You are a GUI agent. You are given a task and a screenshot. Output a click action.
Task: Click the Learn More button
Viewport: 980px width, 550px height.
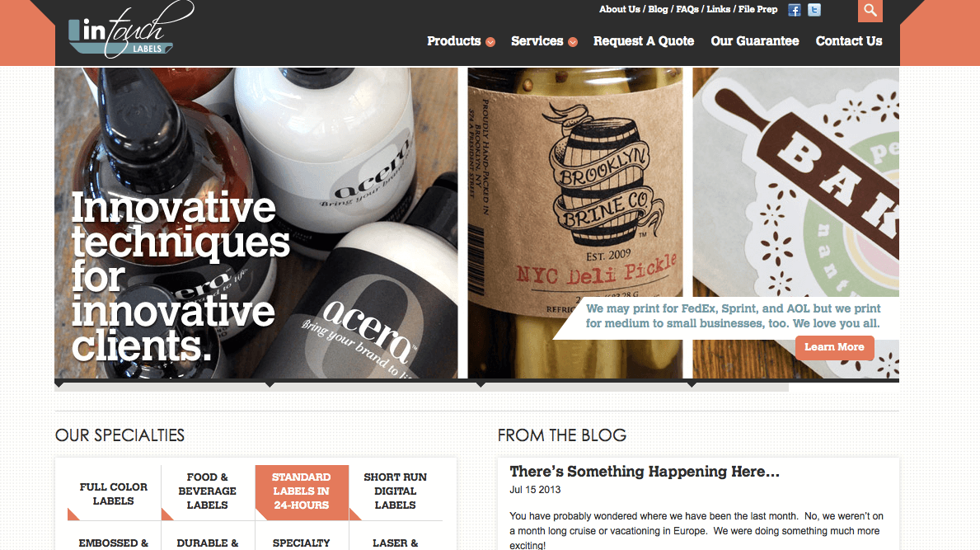pos(834,347)
